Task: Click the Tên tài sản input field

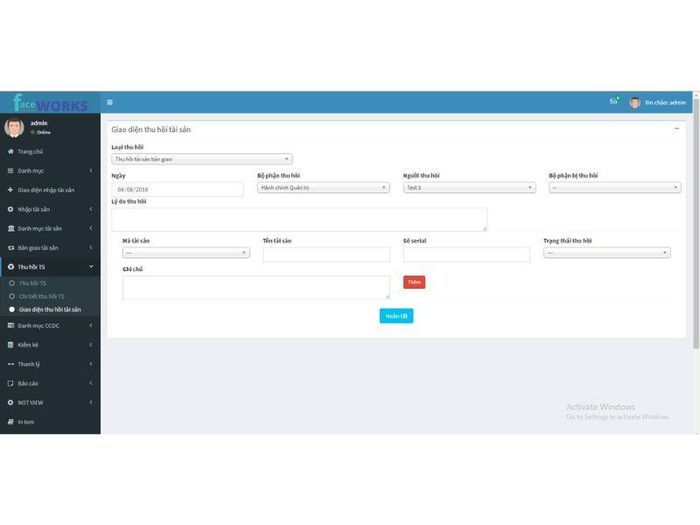Action: tap(326, 254)
